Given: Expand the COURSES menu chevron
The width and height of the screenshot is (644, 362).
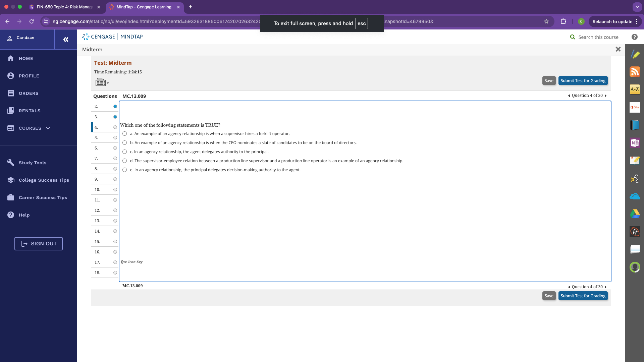Looking at the screenshot, I should (48, 128).
